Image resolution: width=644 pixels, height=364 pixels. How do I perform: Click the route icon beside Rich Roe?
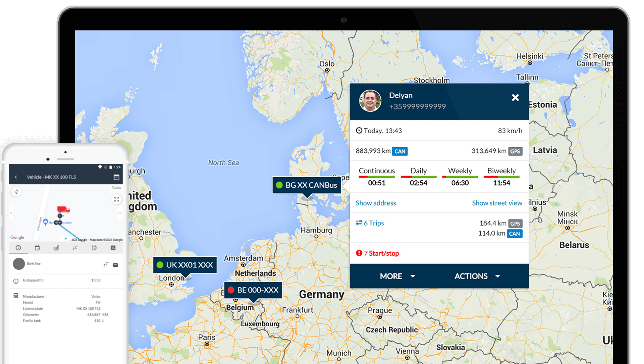pos(106,264)
